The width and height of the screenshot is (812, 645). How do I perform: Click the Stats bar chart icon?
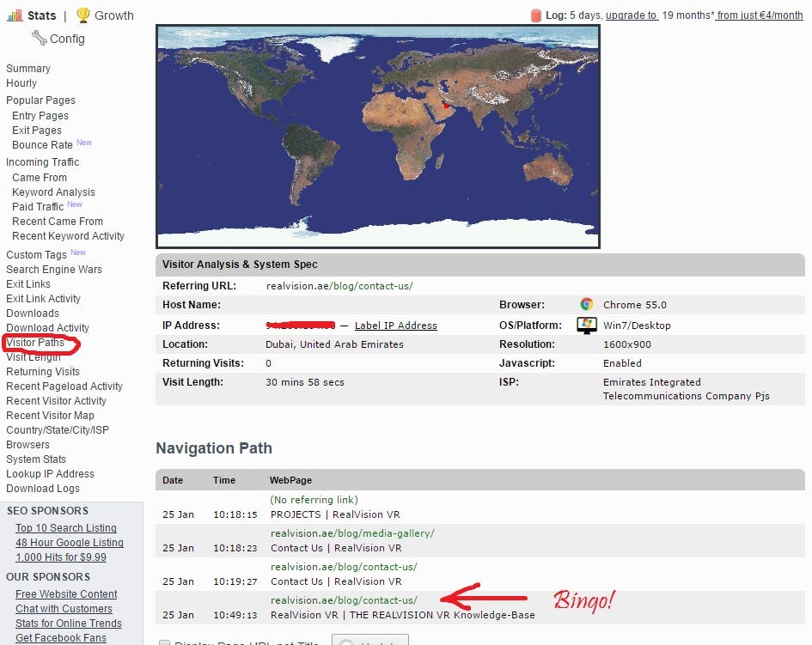coord(15,15)
